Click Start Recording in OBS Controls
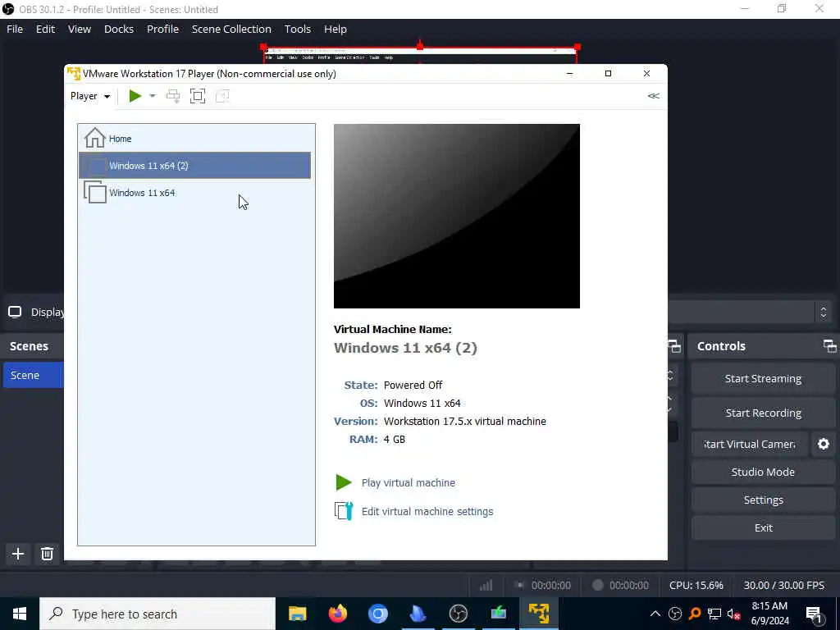Image resolution: width=840 pixels, height=630 pixels. pos(763,413)
